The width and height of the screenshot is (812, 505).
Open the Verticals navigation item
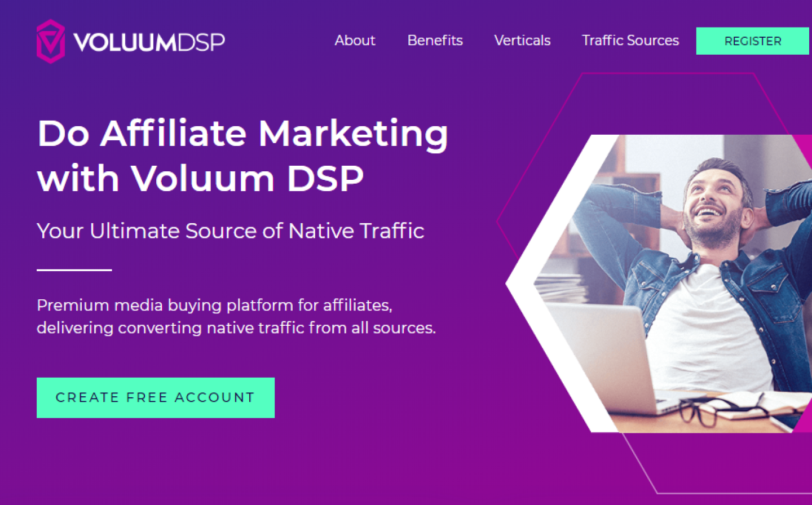pyautogui.click(x=522, y=41)
